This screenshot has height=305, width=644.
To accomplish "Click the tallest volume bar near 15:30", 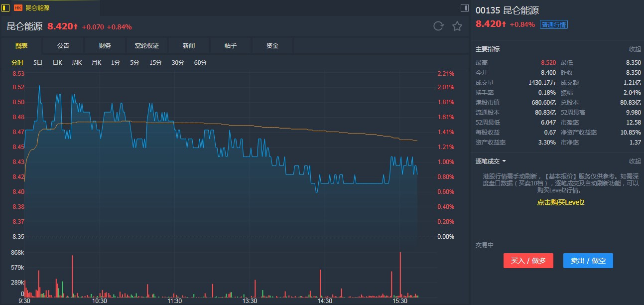I will (x=400, y=275).
